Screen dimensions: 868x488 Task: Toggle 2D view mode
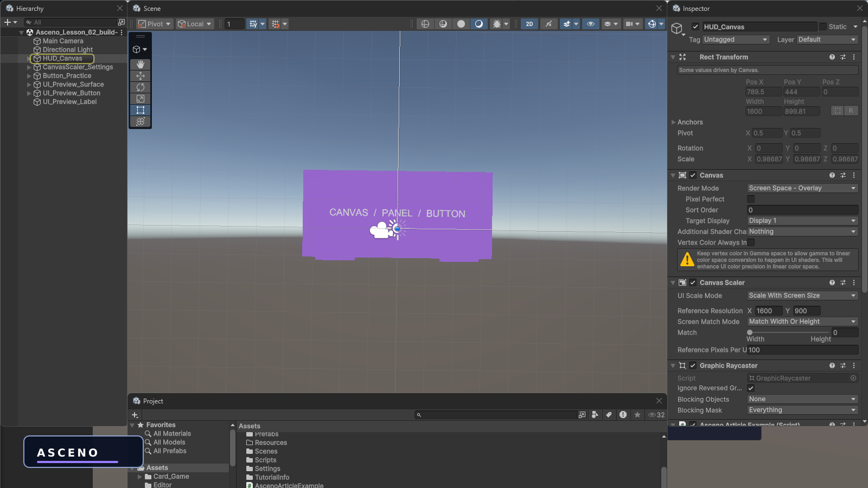pyautogui.click(x=529, y=24)
